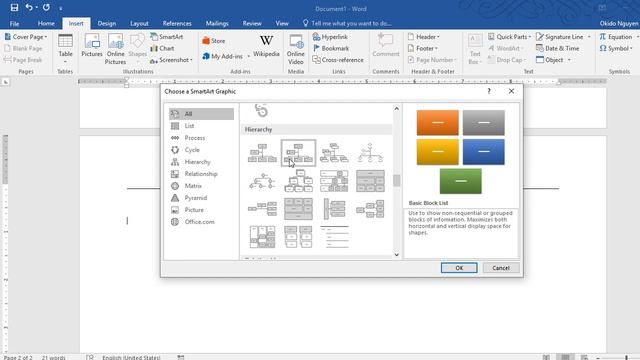Insert a Bookmark
This screenshot has height=360, width=640.
(x=331, y=48)
